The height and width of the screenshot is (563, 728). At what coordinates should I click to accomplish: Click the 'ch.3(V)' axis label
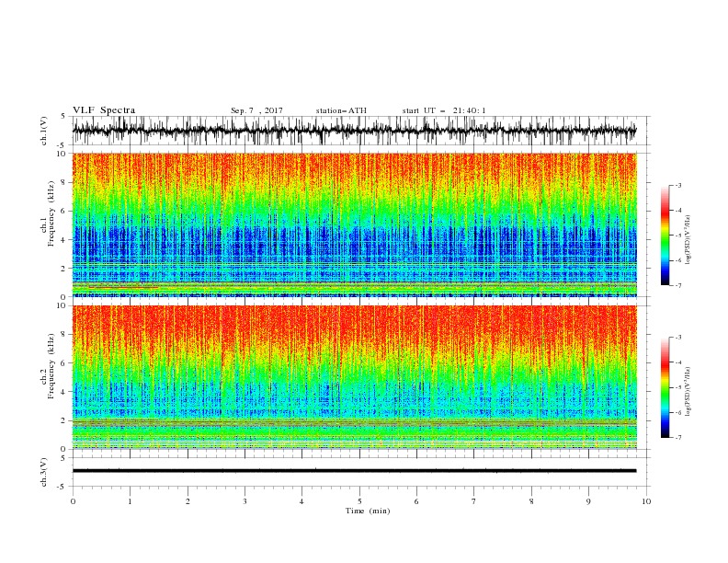click(44, 472)
